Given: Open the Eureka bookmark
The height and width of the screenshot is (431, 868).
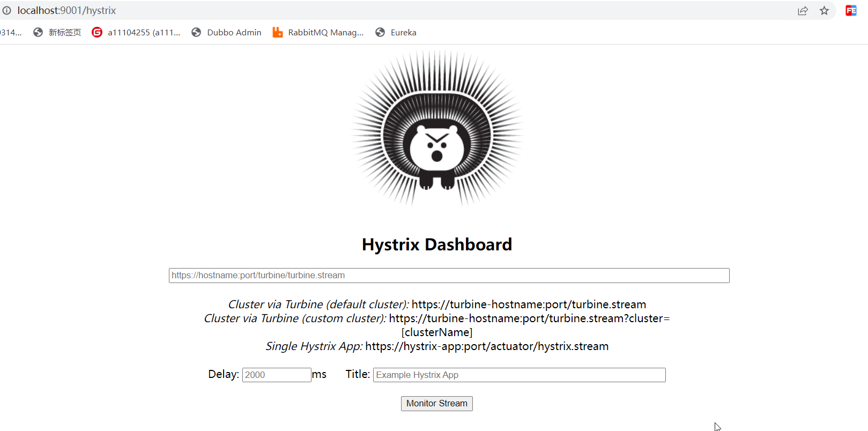Looking at the screenshot, I should (x=396, y=32).
